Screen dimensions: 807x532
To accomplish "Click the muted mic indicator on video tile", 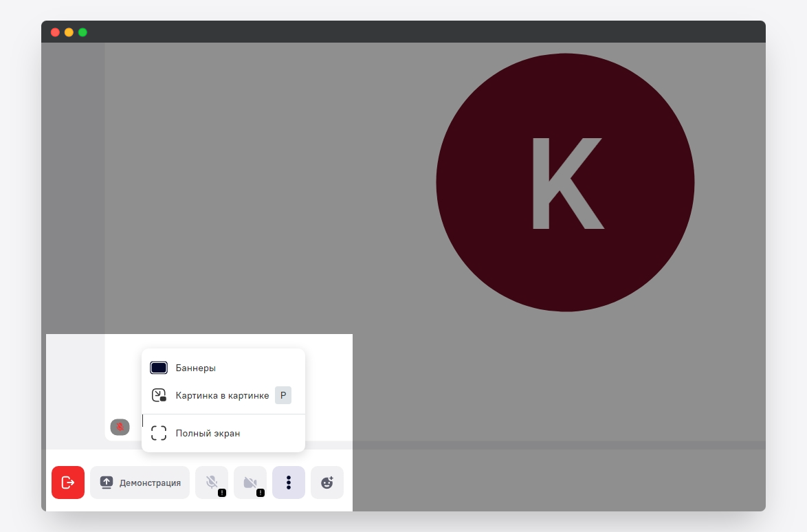I will point(120,427).
